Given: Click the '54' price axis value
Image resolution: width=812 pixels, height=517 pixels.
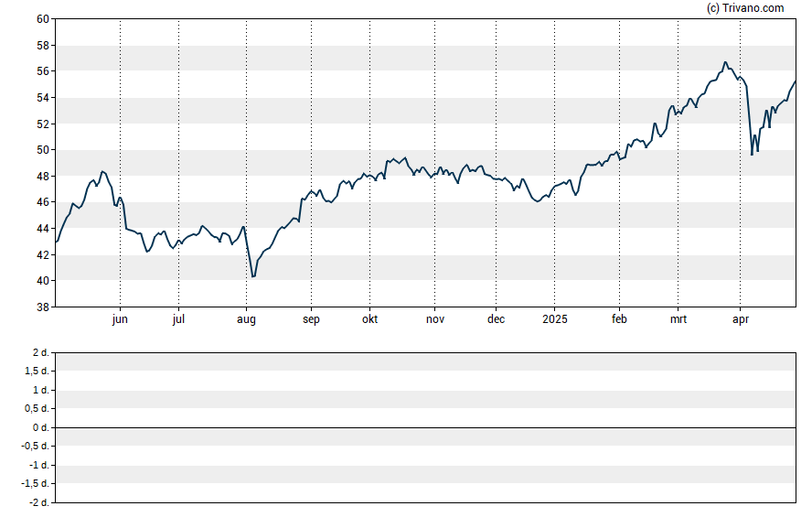Looking at the screenshot, I should [x=42, y=98].
